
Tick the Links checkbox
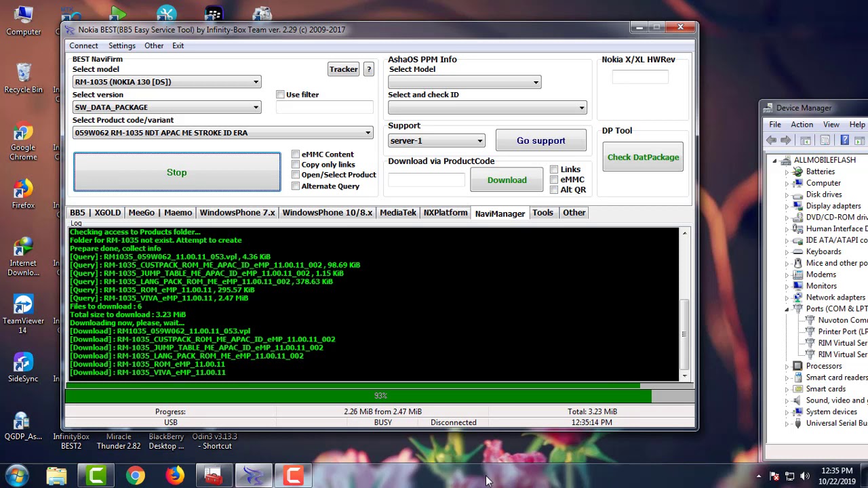coord(554,169)
